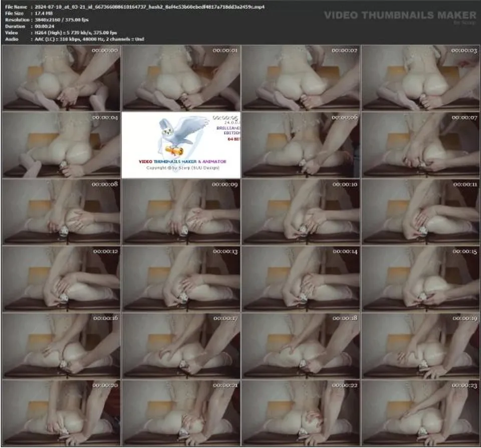Choose the thumbnail stamped 00:00:15

[420, 279]
